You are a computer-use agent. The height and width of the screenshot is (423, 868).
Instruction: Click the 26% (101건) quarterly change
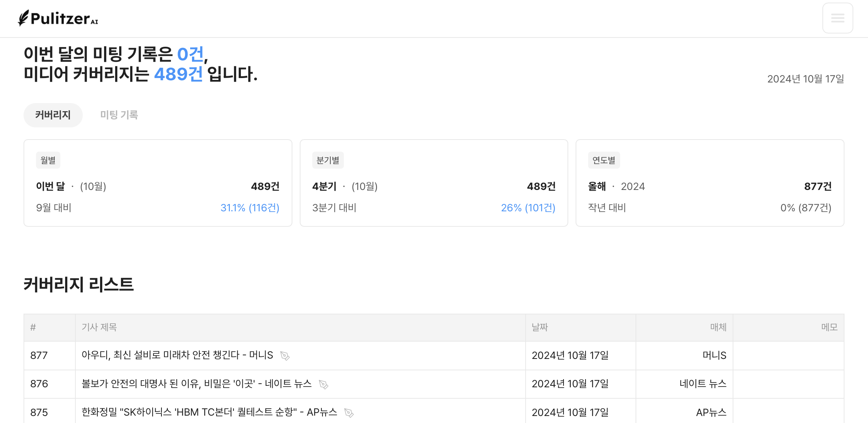click(528, 208)
